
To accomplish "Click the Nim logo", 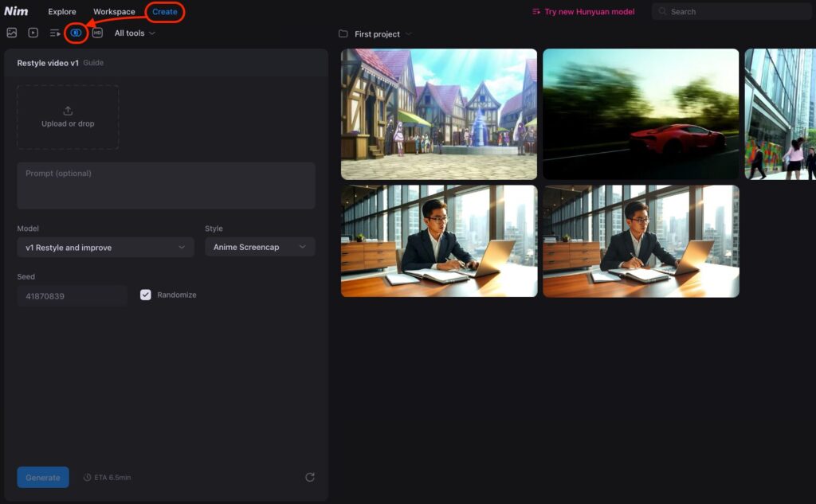I will coord(16,11).
